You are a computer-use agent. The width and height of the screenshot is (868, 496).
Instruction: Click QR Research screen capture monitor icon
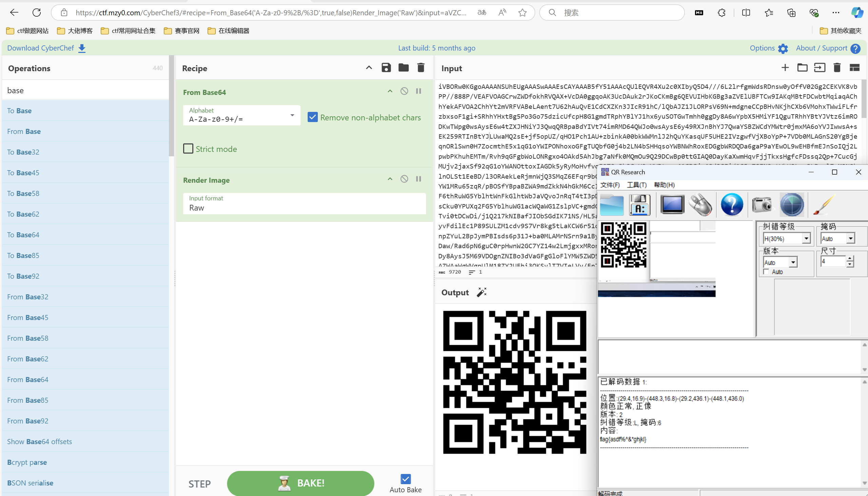[672, 204]
